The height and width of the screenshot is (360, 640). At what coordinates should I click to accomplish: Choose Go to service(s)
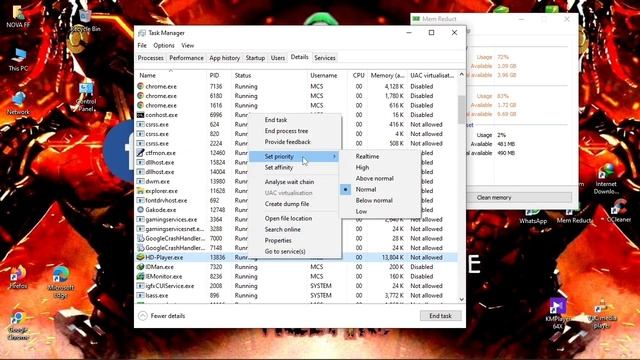[294, 251]
